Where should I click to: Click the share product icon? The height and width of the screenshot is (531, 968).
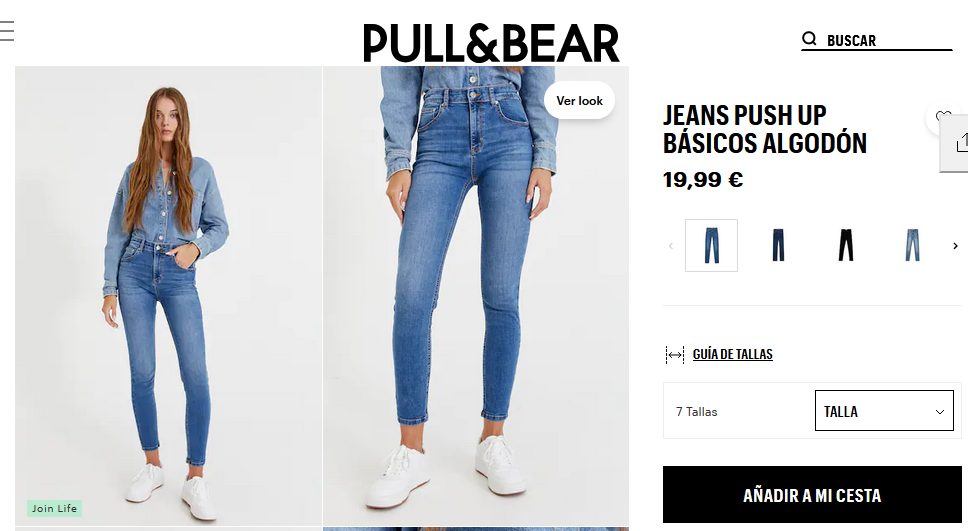tap(961, 143)
